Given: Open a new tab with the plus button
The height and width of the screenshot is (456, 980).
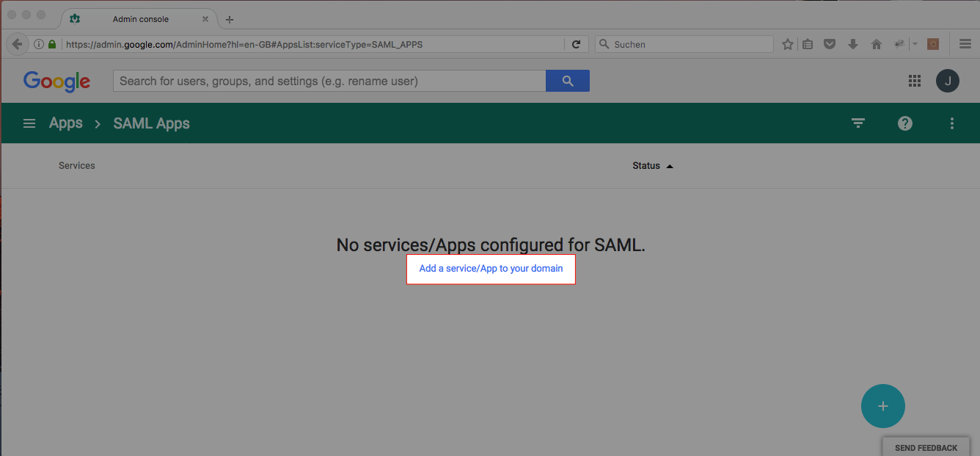Looking at the screenshot, I should (x=230, y=20).
